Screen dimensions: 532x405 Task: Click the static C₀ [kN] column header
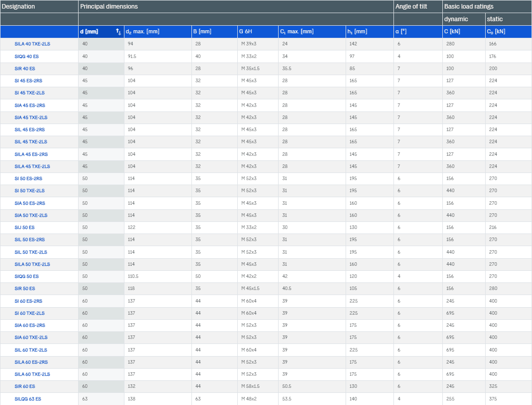pos(496,32)
